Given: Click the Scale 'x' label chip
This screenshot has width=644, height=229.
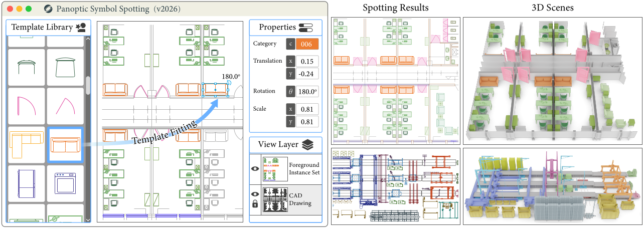Looking at the screenshot, I should pyautogui.click(x=290, y=109).
